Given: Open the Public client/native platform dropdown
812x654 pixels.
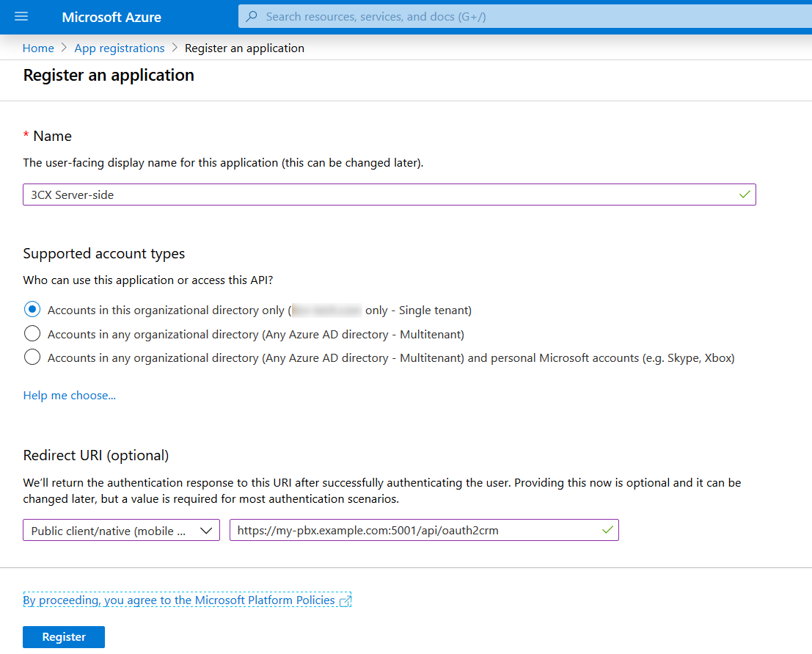Looking at the screenshot, I should pyautogui.click(x=121, y=530).
